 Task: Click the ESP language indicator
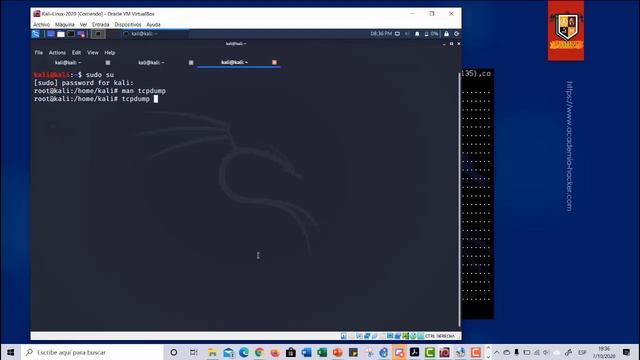click(582, 352)
